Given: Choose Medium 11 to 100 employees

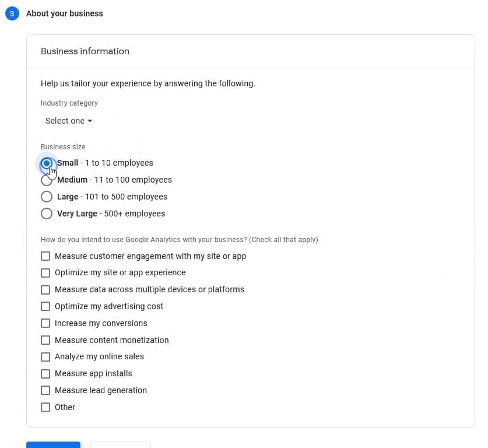Looking at the screenshot, I should tap(47, 180).
